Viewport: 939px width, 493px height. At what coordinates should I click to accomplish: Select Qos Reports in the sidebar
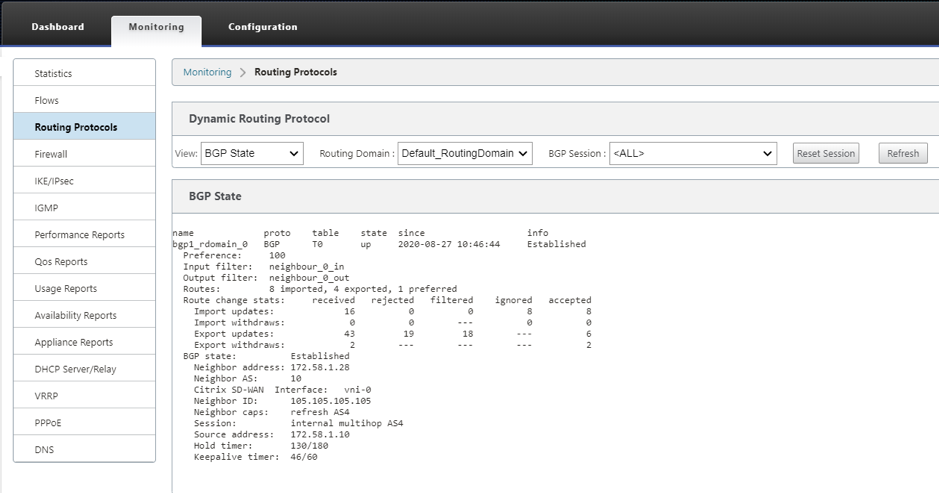pos(84,262)
